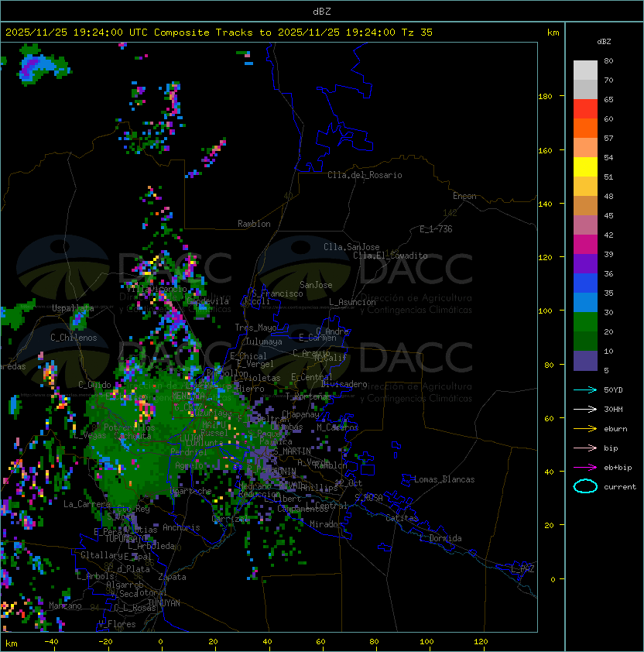Click the 'La_Carrera' place label
Screen dimensions: 644x652
pyautogui.click(x=87, y=504)
